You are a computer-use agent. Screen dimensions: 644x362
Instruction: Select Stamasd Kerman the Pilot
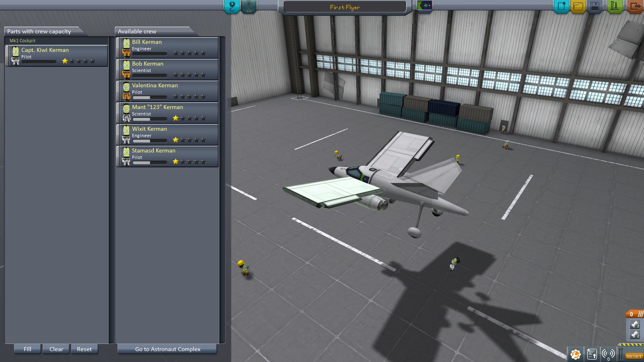coord(167,156)
